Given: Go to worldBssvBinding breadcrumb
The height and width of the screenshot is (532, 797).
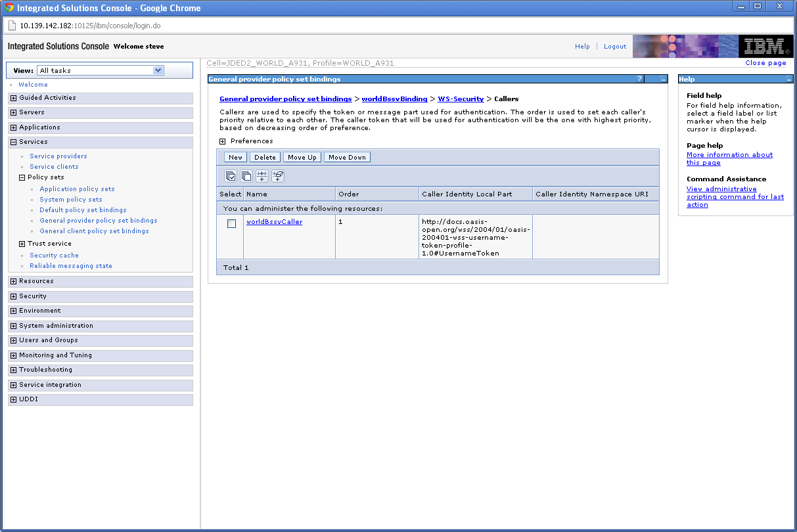Looking at the screenshot, I should (x=394, y=99).
